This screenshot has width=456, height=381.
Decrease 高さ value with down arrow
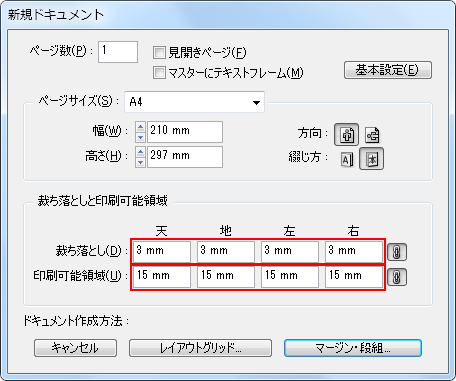point(140,162)
